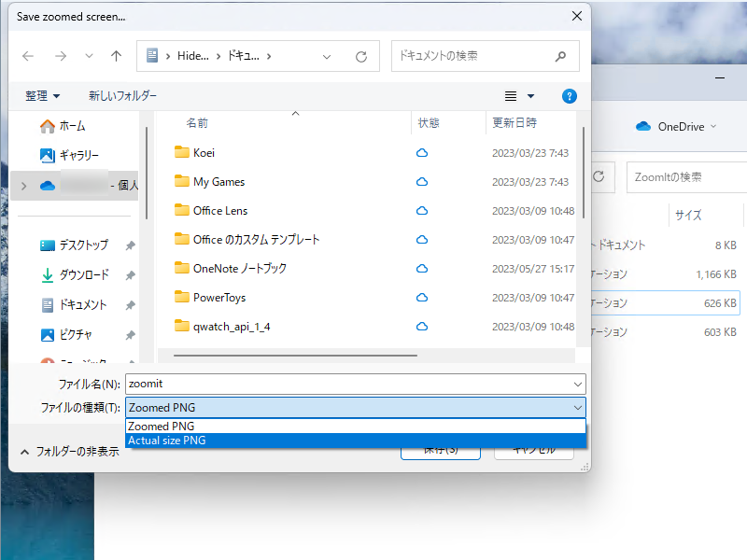Select the Koei folder

(204, 153)
